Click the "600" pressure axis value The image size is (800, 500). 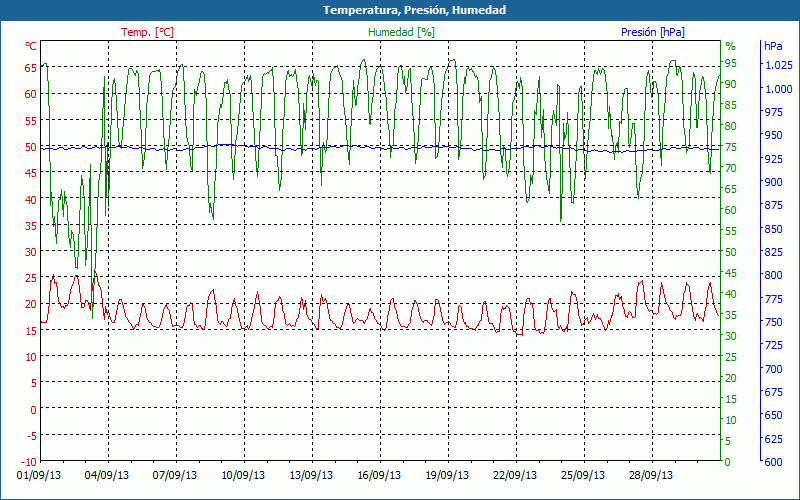click(x=773, y=462)
